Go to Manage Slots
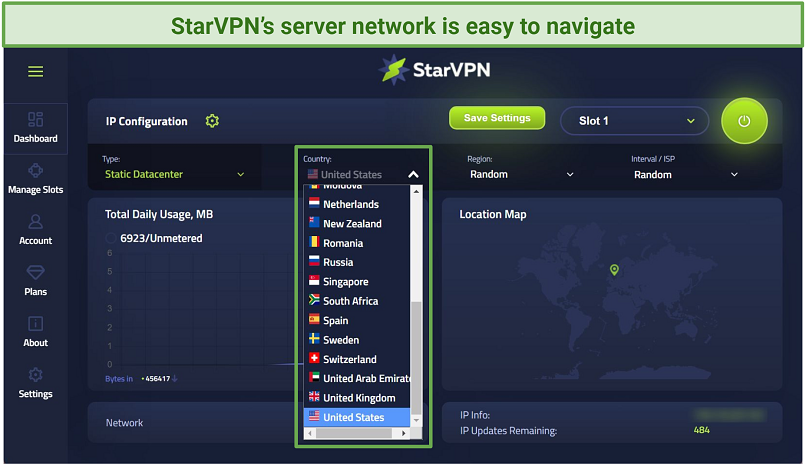806x466 pixels. tap(35, 179)
